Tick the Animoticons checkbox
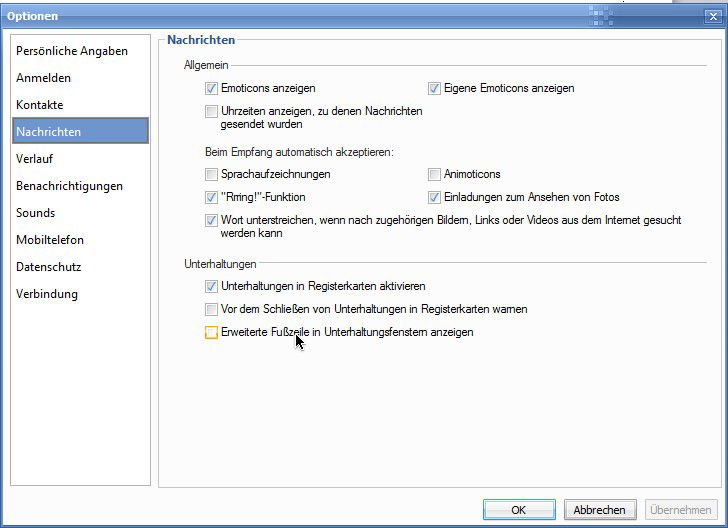 click(x=434, y=174)
